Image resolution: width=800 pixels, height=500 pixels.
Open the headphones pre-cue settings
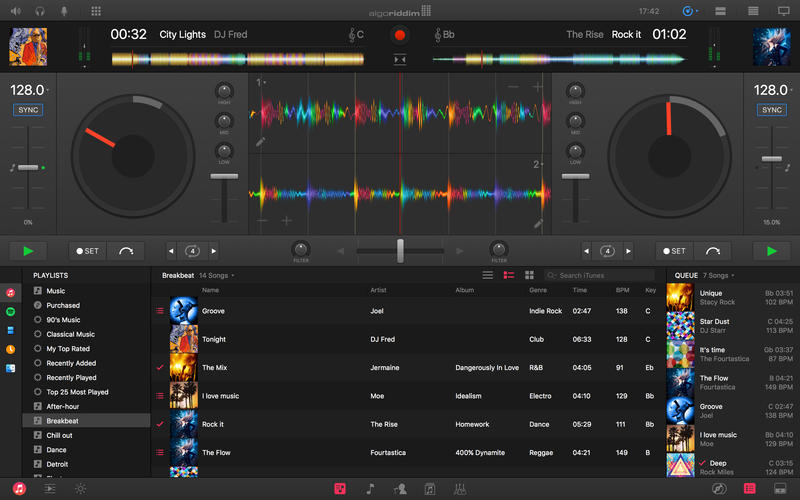pos(40,11)
